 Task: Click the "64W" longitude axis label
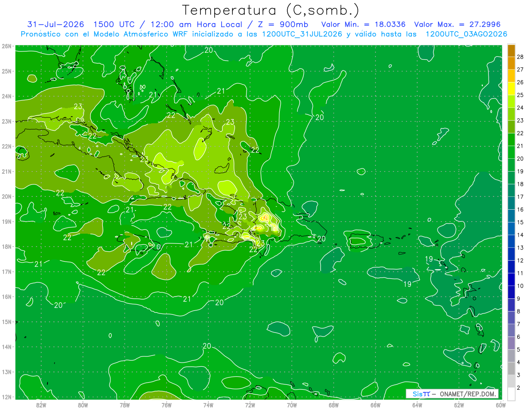(417, 405)
